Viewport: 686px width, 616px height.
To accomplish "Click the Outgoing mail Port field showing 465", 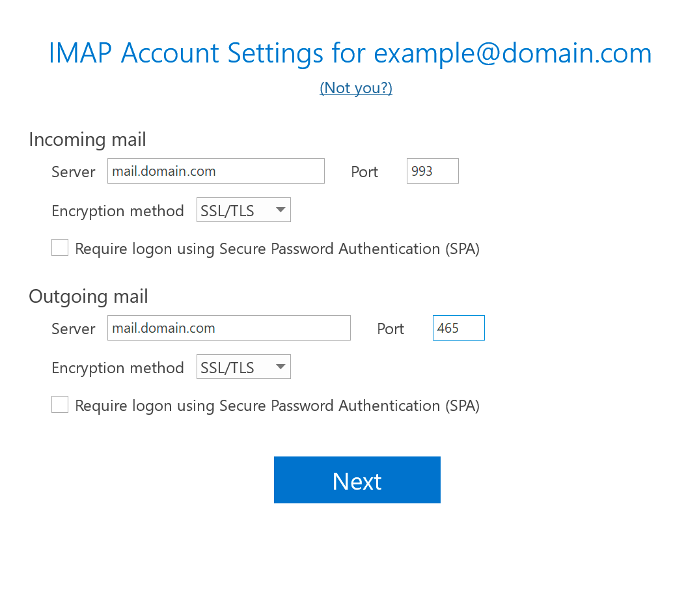I will click(x=458, y=328).
